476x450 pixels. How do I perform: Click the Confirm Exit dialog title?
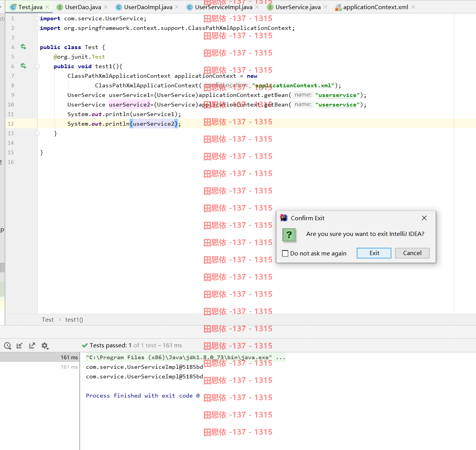(x=307, y=218)
